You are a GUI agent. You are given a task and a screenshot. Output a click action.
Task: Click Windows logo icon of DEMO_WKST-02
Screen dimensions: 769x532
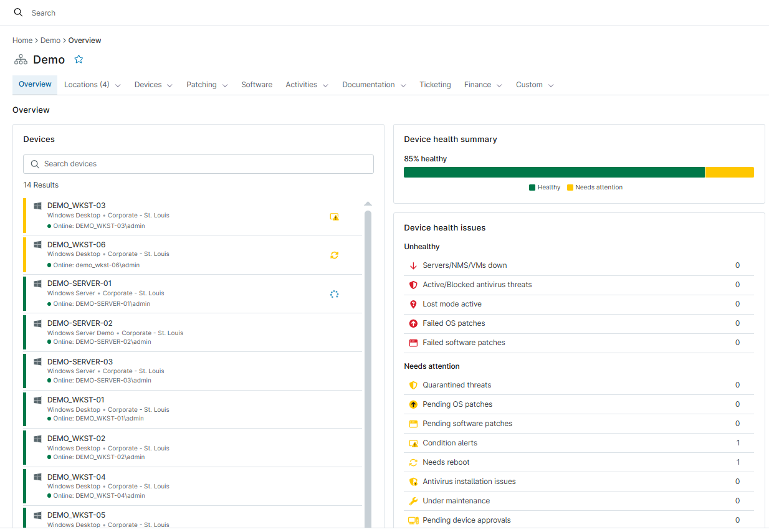tap(37, 439)
